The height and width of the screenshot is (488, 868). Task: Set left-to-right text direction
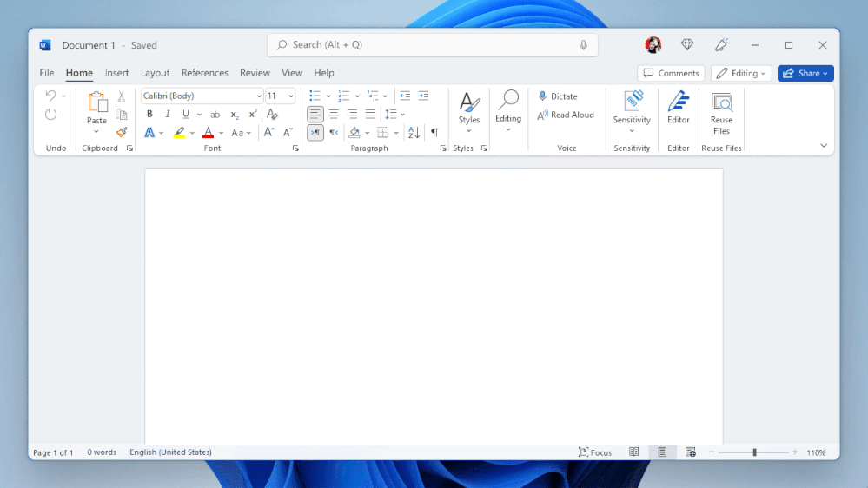tap(315, 132)
